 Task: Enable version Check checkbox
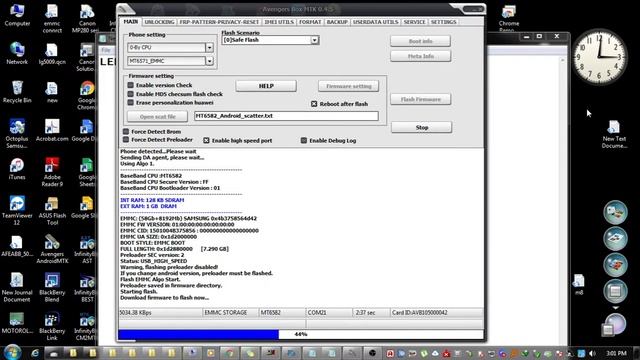click(131, 85)
